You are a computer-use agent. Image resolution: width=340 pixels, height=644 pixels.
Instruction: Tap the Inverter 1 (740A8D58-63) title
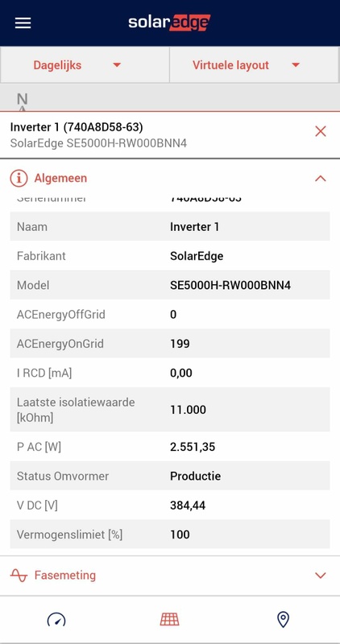coord(77,127)
